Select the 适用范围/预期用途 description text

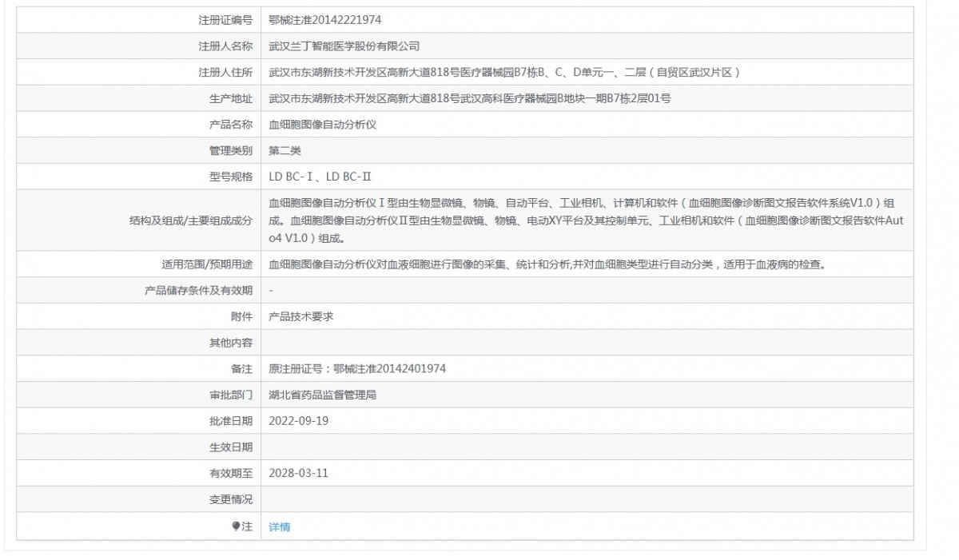(547, 264)
